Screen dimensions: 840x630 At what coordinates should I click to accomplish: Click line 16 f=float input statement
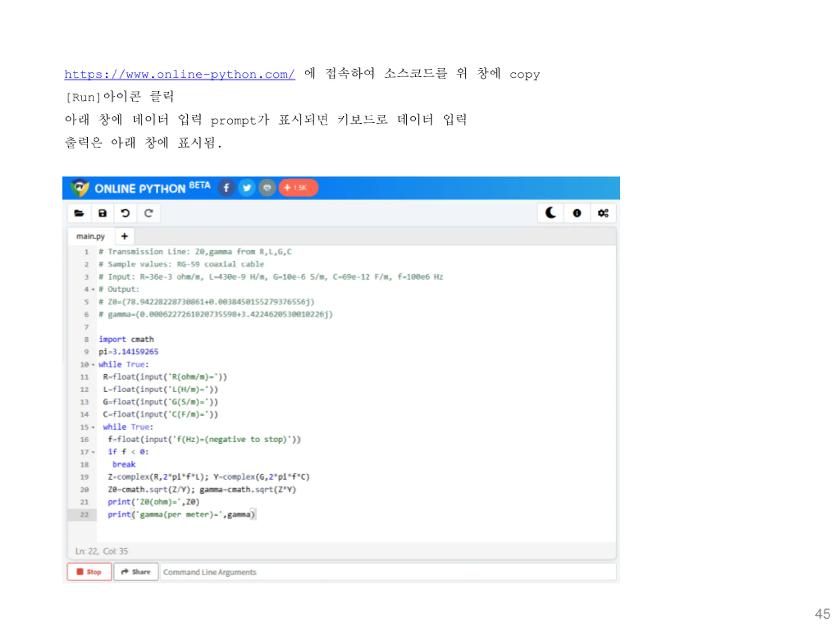[x=204, y=439]
